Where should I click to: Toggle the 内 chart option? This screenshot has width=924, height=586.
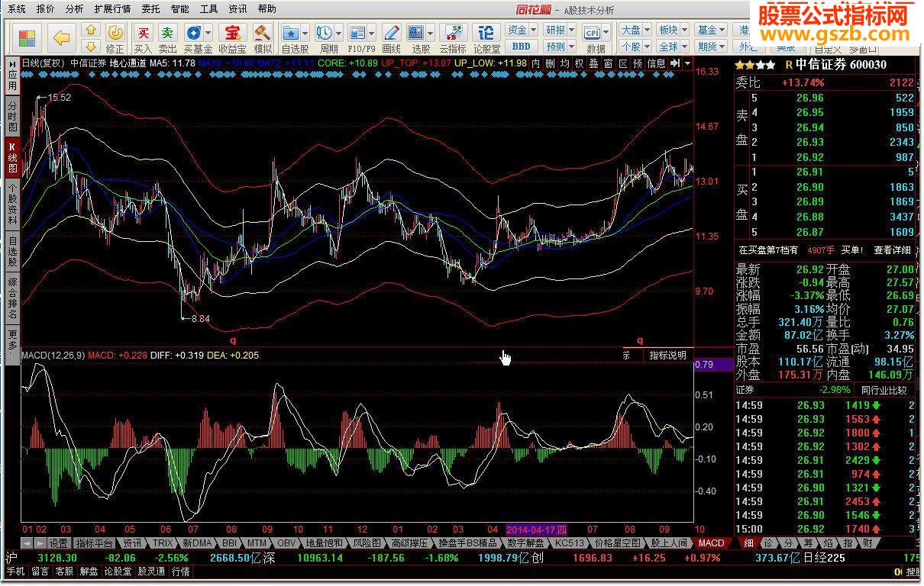pos(536,64)
